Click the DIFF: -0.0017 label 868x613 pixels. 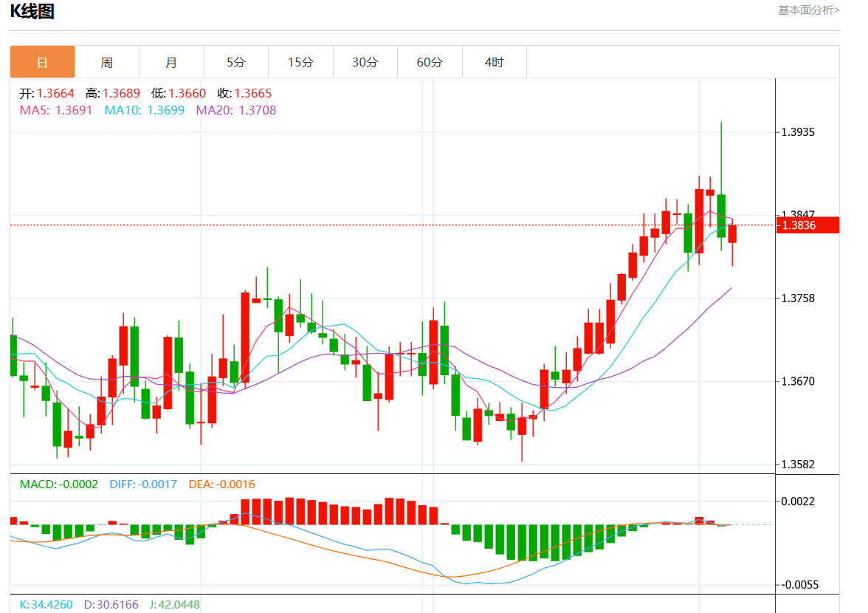(x=143, y=484)
